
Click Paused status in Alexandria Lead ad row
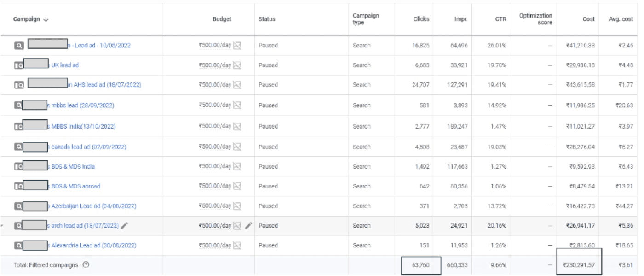point(268,246)
